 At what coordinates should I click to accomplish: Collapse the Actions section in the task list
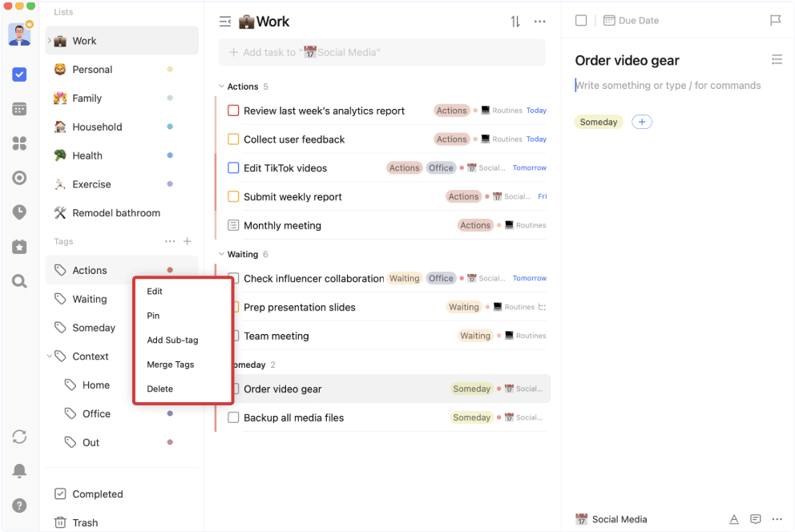pyautogui.click(x=220, y=86)
